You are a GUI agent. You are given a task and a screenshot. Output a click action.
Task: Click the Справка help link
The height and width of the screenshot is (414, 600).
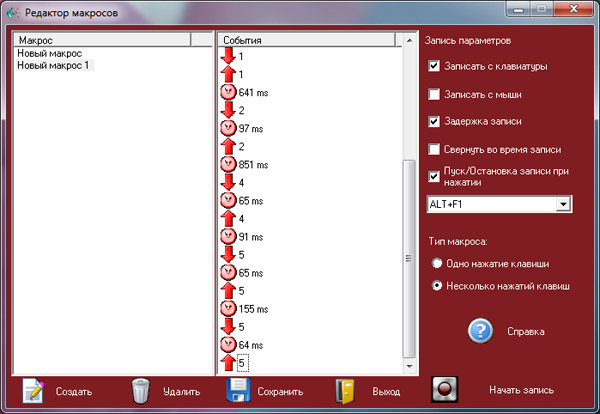(526, 331)
